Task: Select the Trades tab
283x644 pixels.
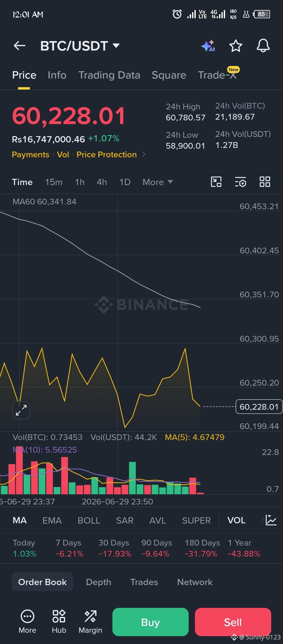Action: (x=144, y=582)
